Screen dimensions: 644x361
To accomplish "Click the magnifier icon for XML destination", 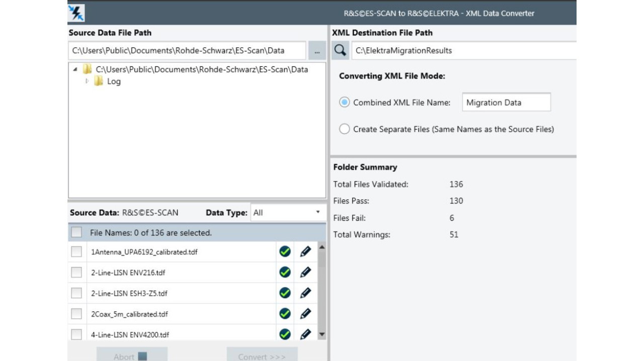I will pos(340,50).
